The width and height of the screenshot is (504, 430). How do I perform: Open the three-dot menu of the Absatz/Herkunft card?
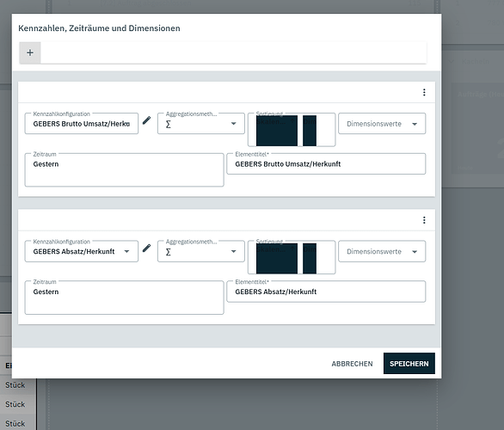[424, 220]
